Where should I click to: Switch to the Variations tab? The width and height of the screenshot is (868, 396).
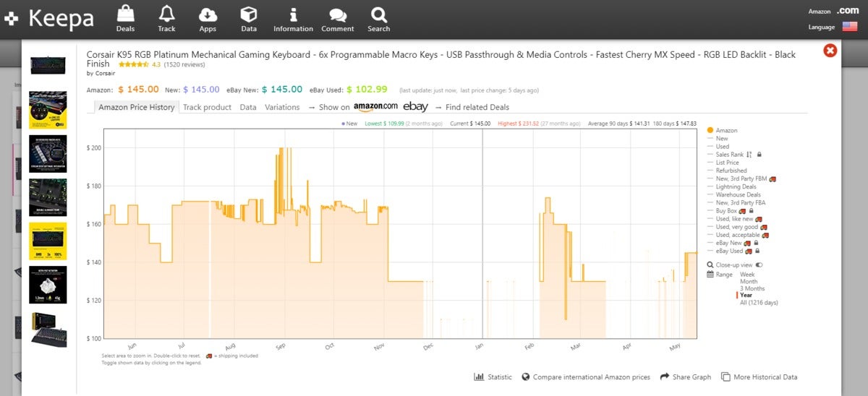pyautogui.click(x=282, y=107)
